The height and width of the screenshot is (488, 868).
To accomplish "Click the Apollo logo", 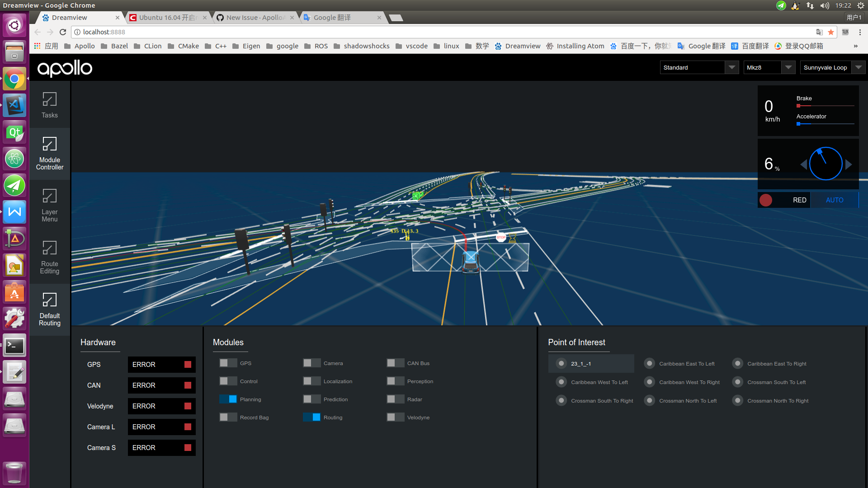I will [x=65, y=68].
